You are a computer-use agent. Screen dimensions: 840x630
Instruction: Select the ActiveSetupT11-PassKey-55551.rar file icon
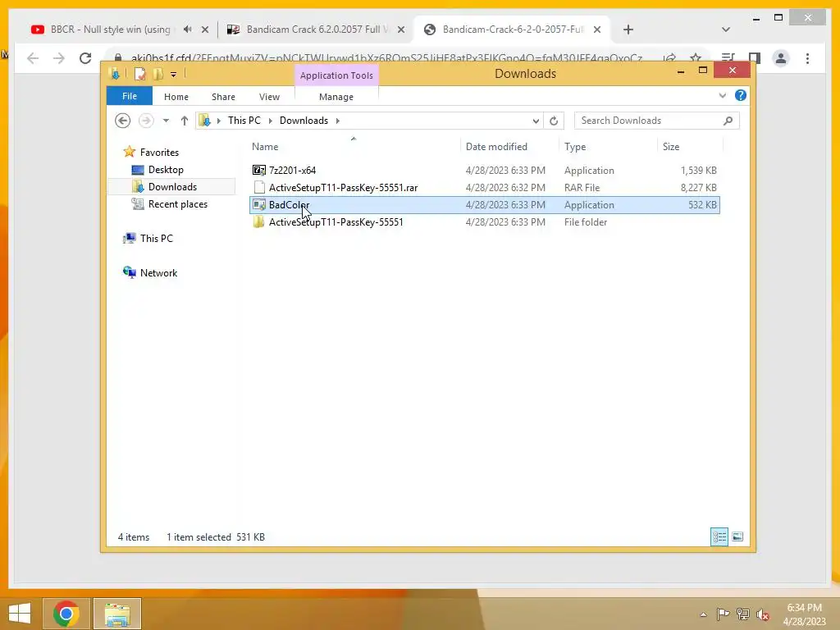[x=259, y=188]
